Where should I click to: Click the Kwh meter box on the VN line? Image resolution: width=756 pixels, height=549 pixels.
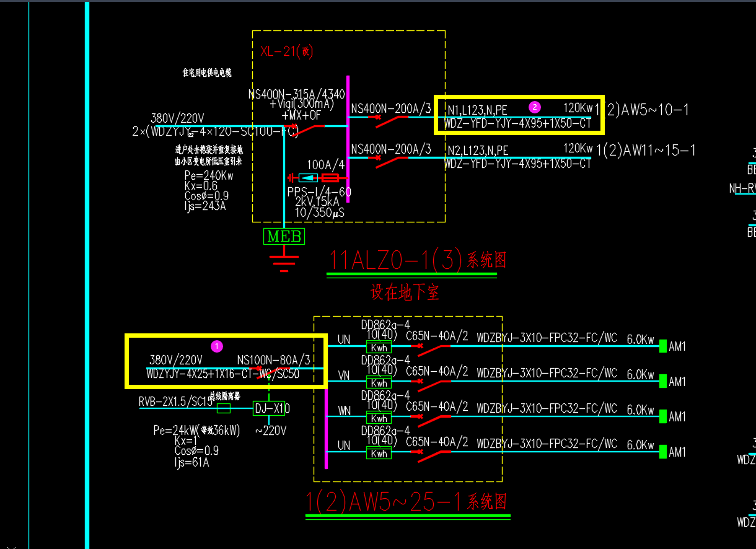[x=379, y=384]
